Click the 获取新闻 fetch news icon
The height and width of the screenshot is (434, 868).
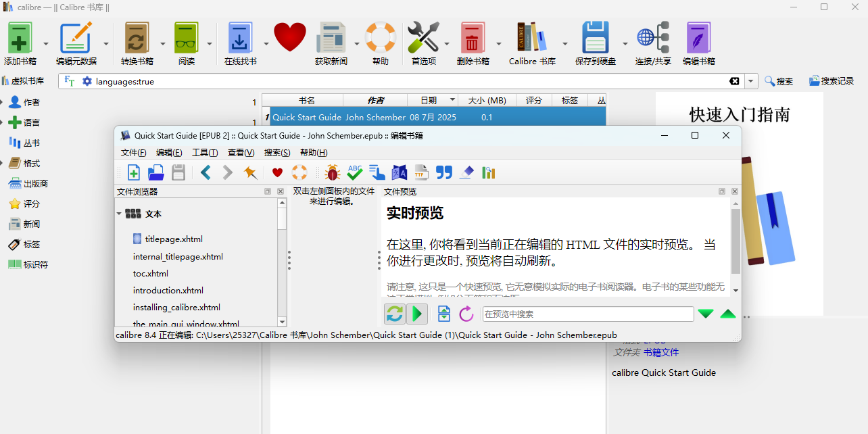pos(331,37)
